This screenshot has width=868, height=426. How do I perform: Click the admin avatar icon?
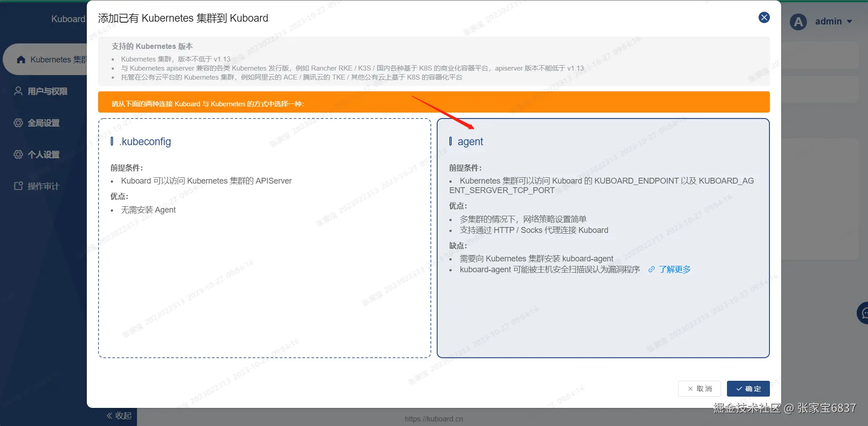click(798, 22)
